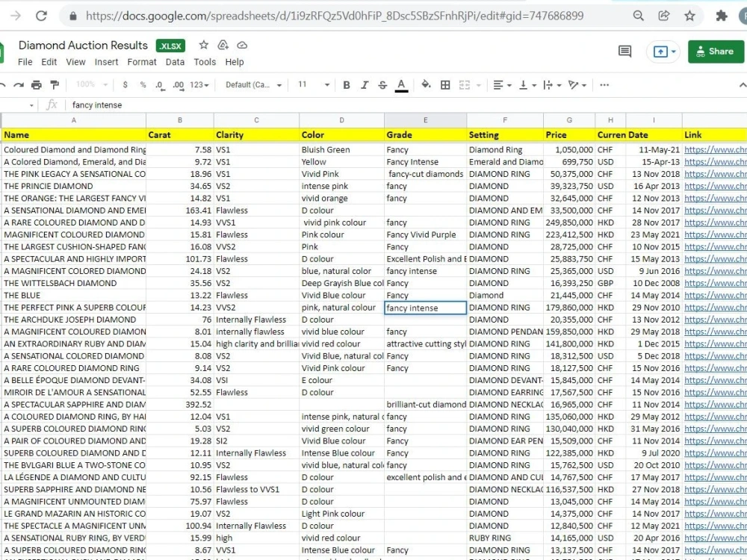Open the 123 number format dropdown
The image size is (747, 560).
point(199,85)
